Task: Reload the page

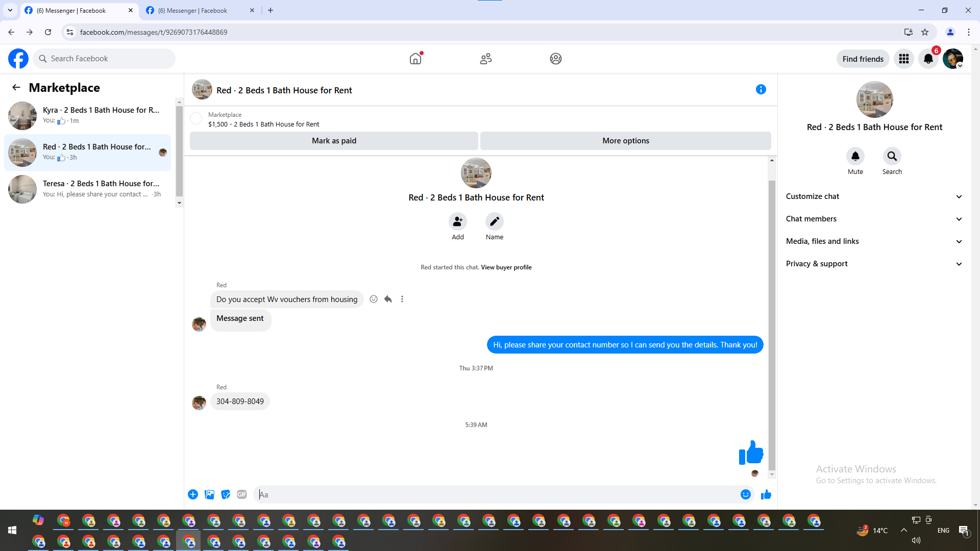Action: pos(48,32)
